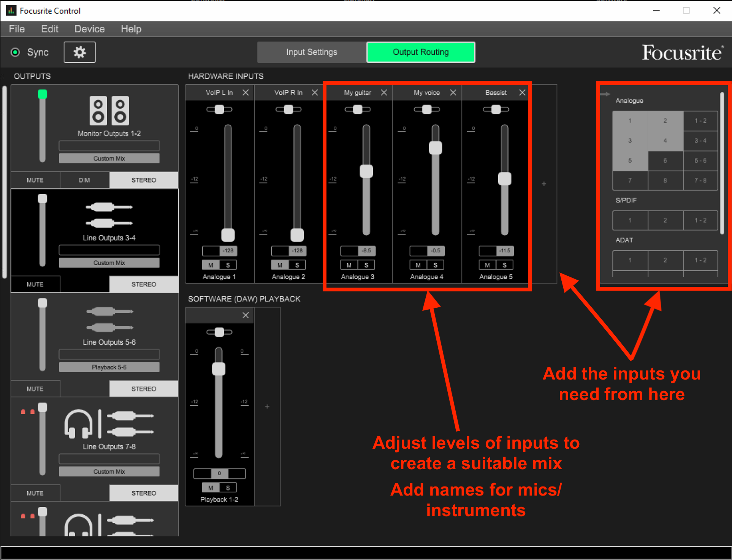Remove the VoIP R In channel
This screenshot has height=560, width=732.
315,93
